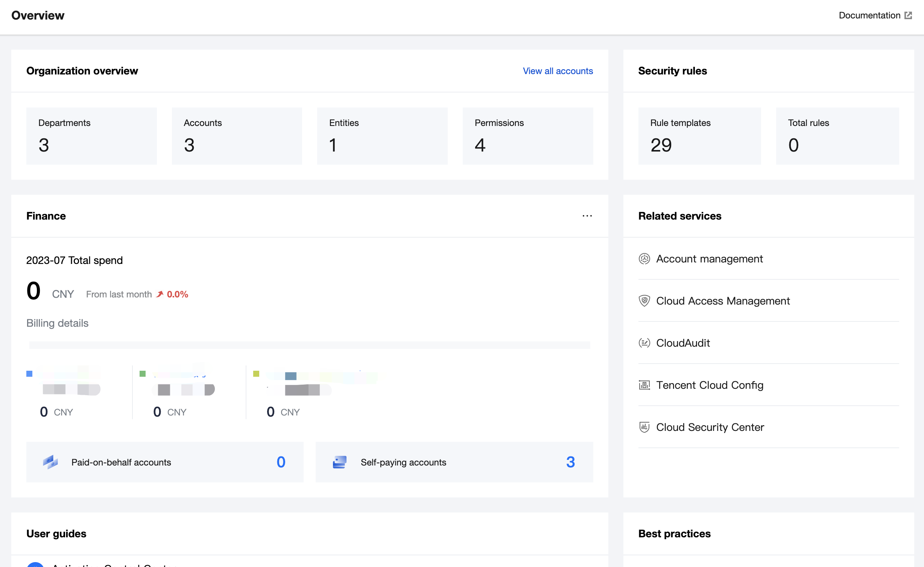
Task: Select the Accounts count card
Action: click(x=237, y=136)
